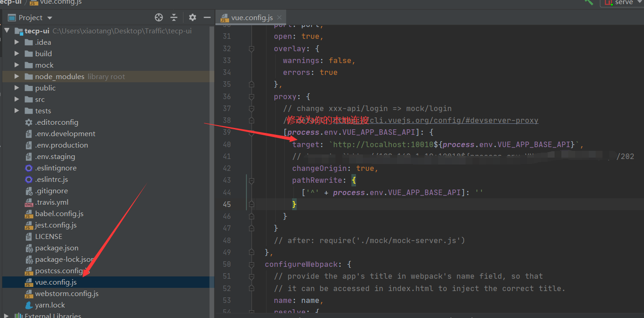The image size is (644, 318).
Task: Select the package-lock.json file
Action: tap(64, 259)
